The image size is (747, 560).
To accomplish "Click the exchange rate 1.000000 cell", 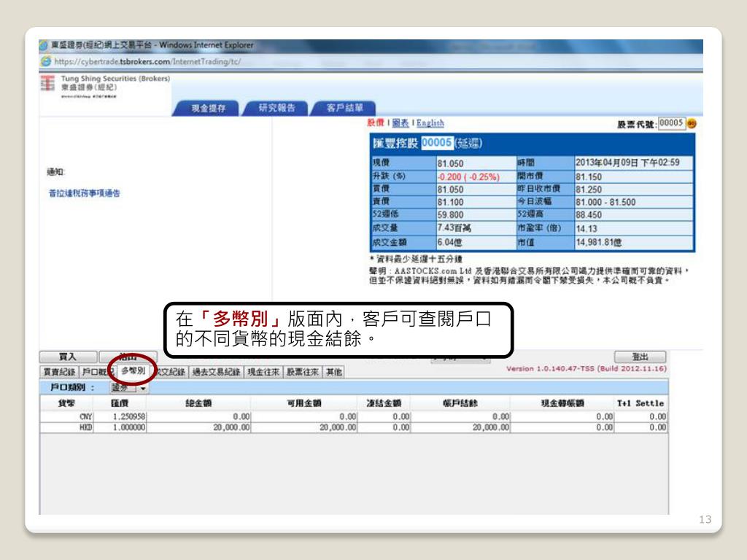I will (120, 427).
